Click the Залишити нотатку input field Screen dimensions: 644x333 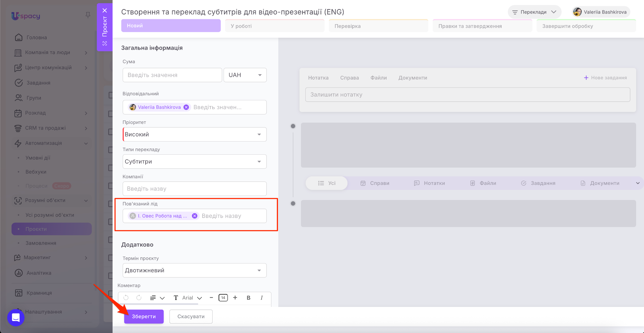pyautogui.click(x=467, y=95)
